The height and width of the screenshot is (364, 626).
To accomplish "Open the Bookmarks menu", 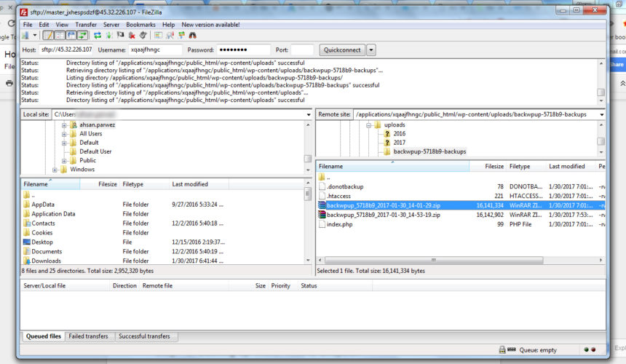I will click(x=141, y=25).
